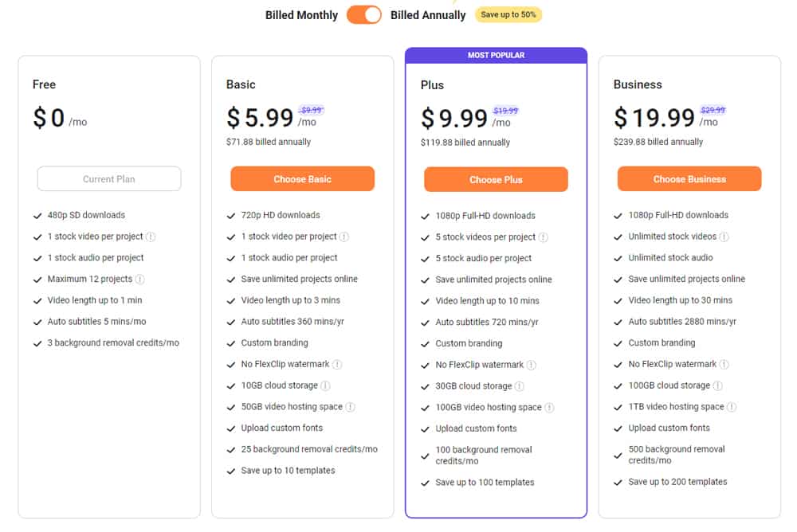797x532 pixels.
Task: Select the Choose Business button
Action: pyautogui.click(x=689, y=179)
